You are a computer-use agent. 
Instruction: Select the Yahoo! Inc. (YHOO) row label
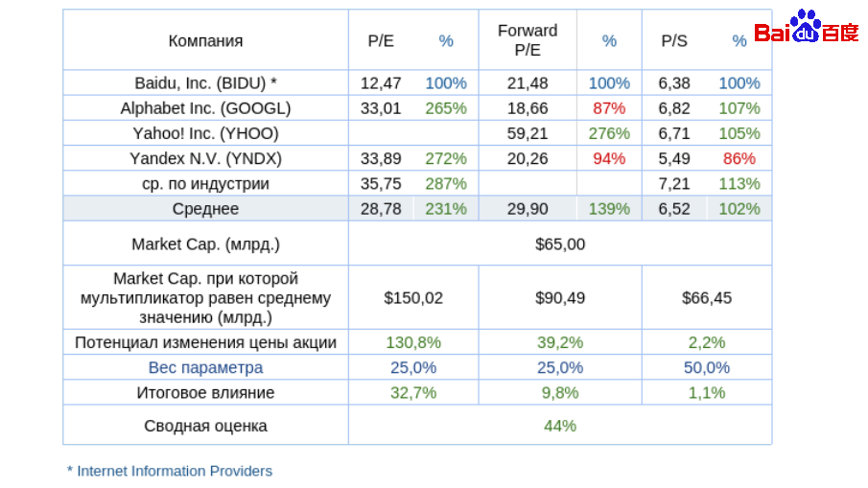click(205, 133)
